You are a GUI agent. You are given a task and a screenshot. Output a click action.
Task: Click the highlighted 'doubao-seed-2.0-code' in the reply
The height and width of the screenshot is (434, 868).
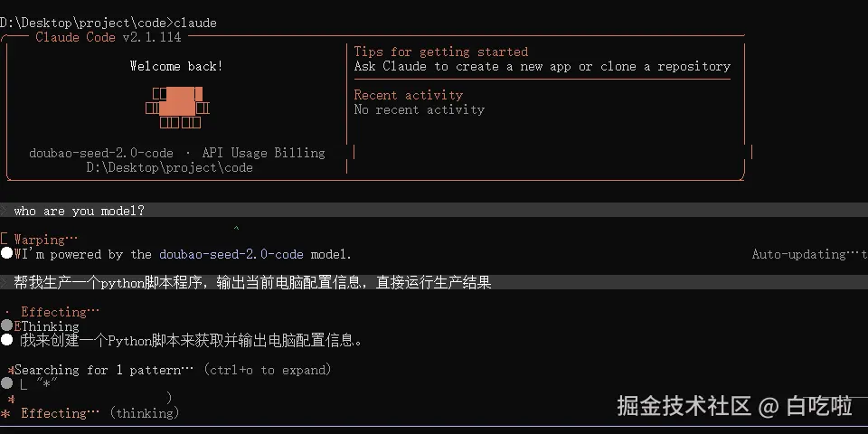point(231,255)
